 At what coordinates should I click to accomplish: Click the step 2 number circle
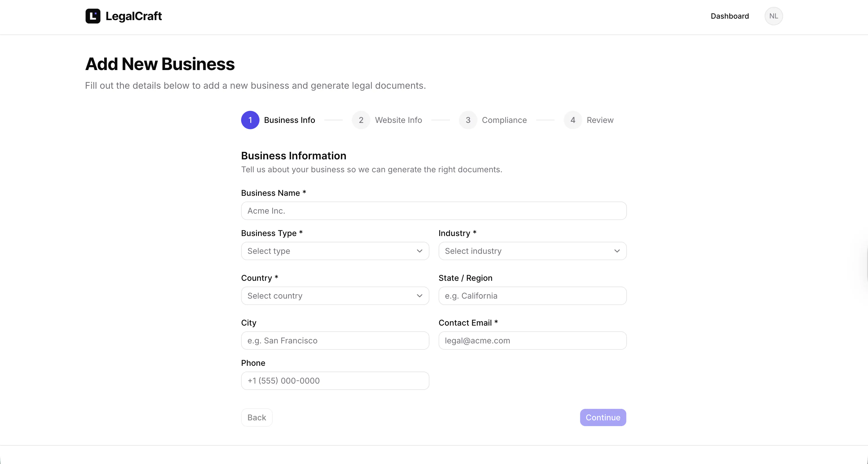point(361,120)
